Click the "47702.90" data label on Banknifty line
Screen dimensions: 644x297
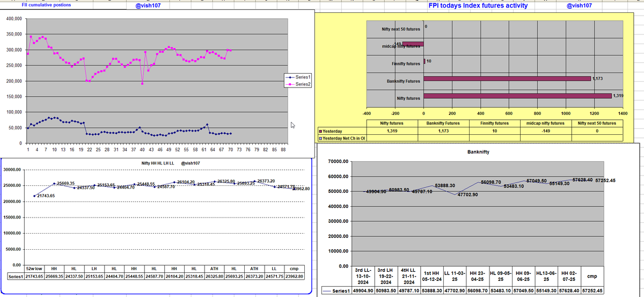467,194
